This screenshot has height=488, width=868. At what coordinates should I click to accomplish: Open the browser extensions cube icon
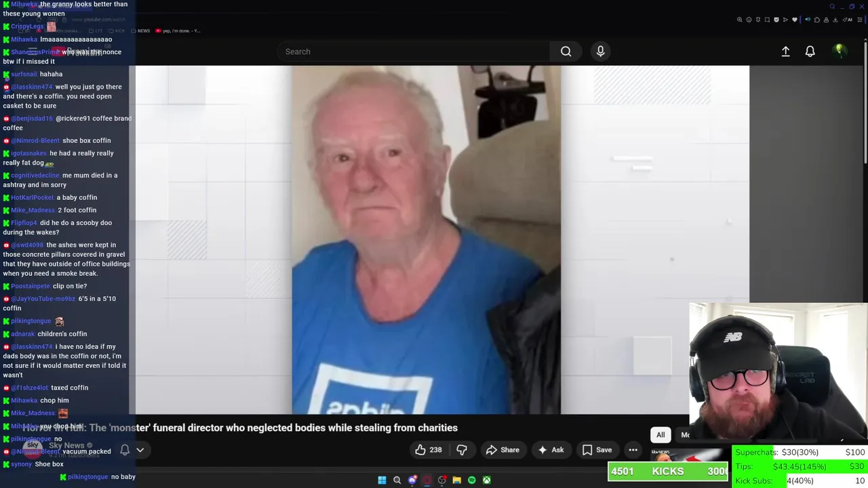(817, 20)
